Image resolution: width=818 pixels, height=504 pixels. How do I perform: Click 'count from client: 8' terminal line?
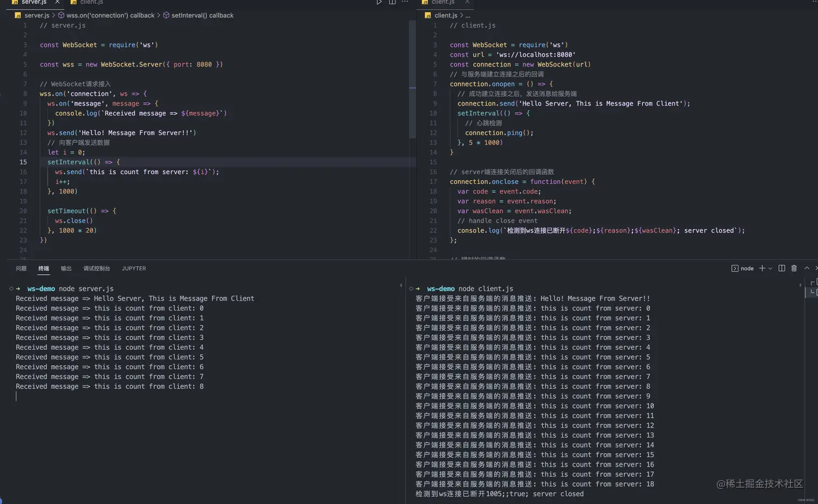click(x=109, y=386)
